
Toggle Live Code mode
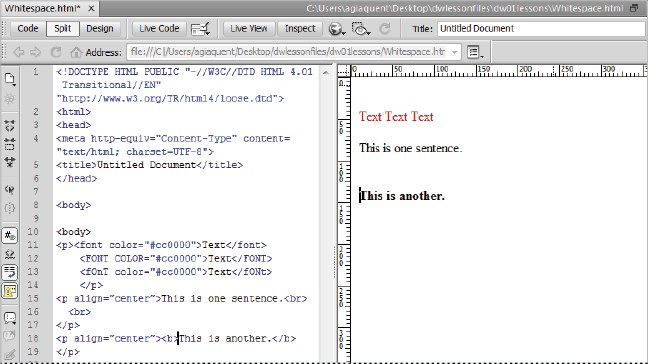pos(159,29)
